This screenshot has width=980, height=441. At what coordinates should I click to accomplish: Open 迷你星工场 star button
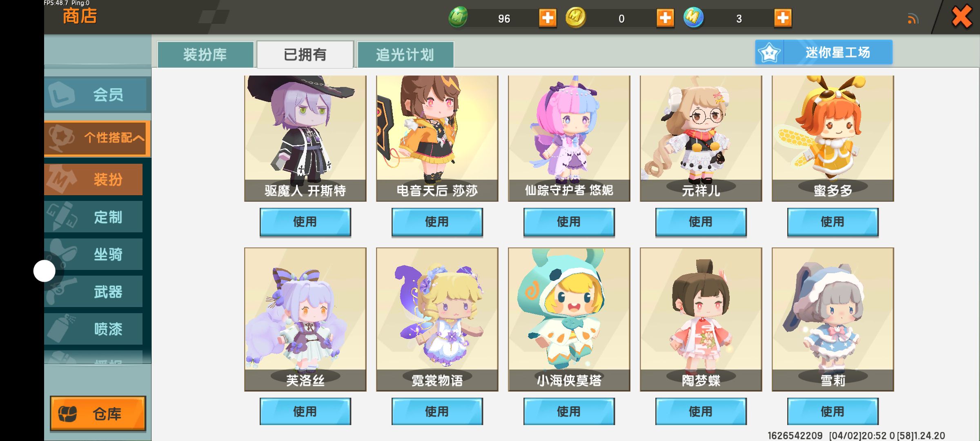click(x=824, y=52)
